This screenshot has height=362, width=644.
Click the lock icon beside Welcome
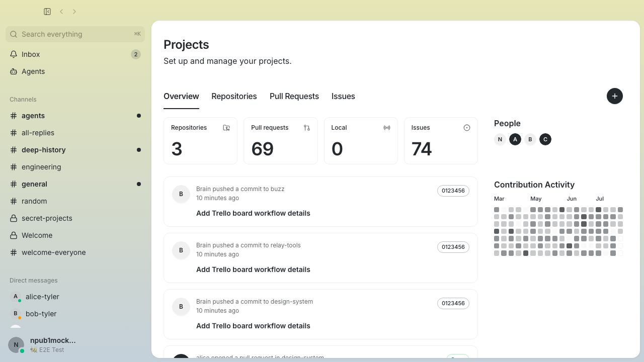pos(14,235)
